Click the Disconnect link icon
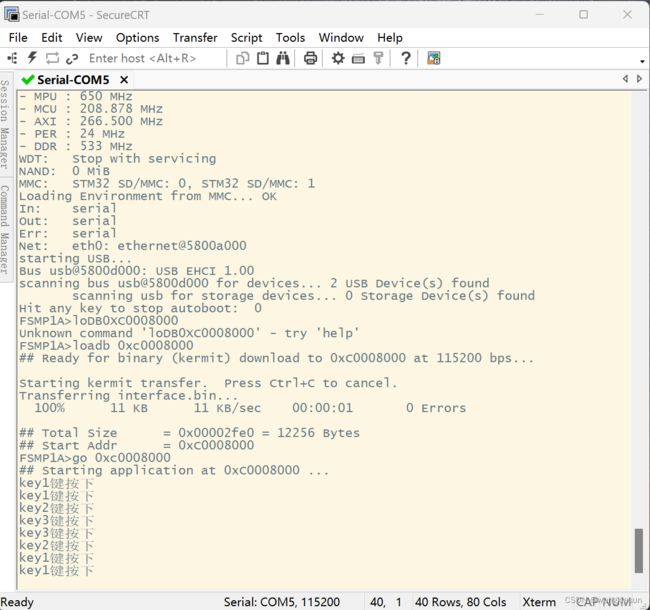Screen dimensions: 650x610 [x=72, y=58]
